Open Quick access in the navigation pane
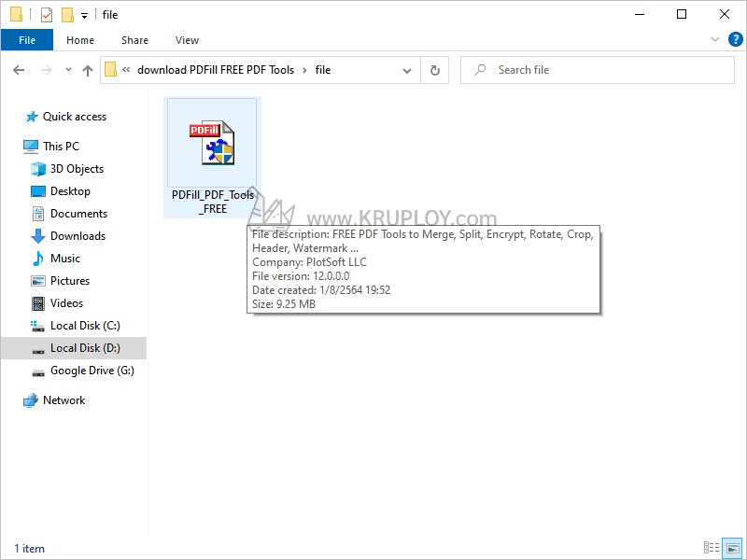 point(75,117)
